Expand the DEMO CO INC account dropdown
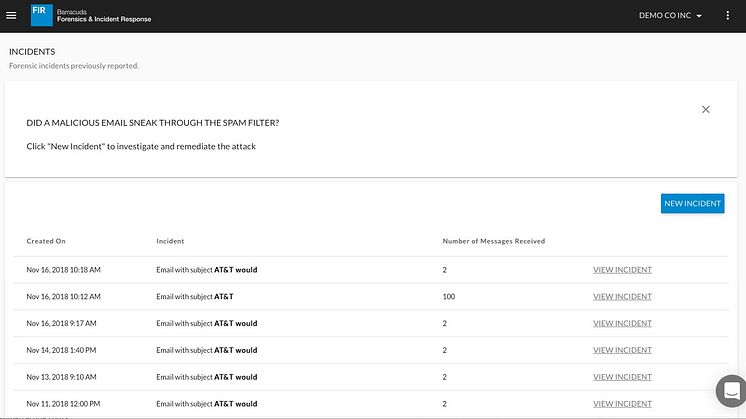The width and height of the screenshot is (746, 419). point(670,16)
